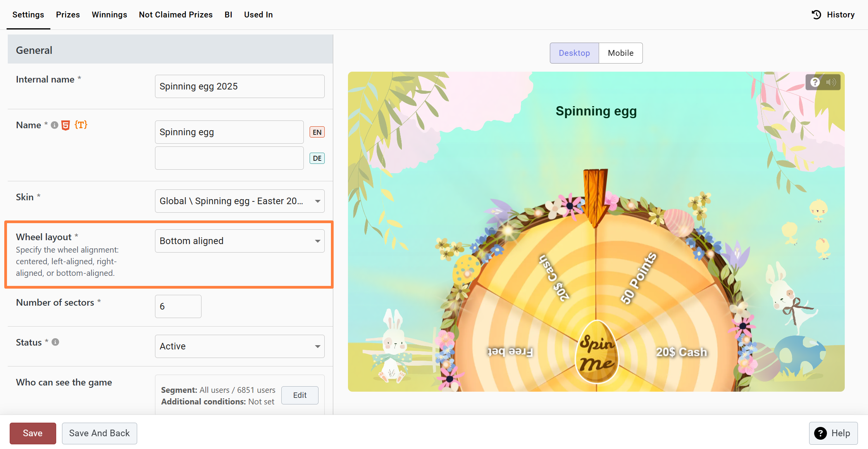The height and width of the screenshot is (449, 868).
Task: Switch preview to Desktop
Action: [x=574, y=53]
